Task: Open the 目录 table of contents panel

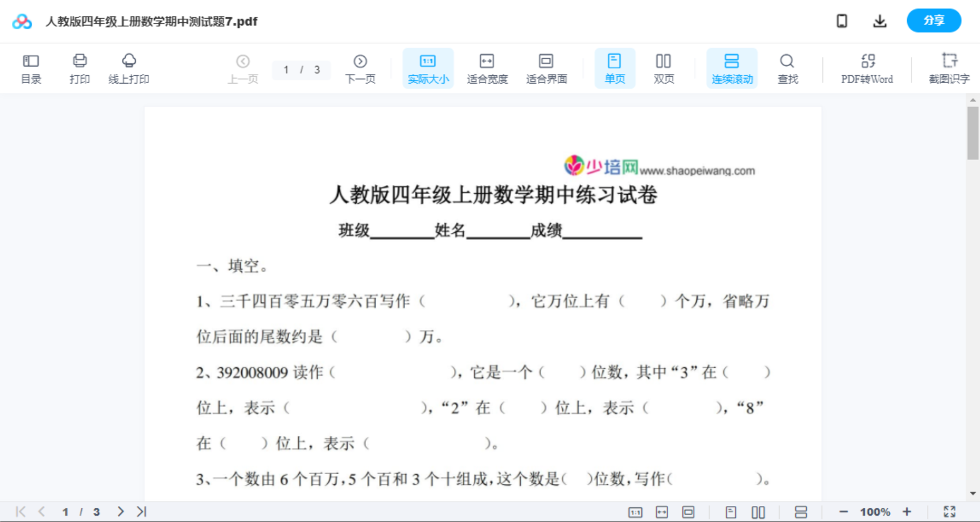Action: [x=31, y=68]
